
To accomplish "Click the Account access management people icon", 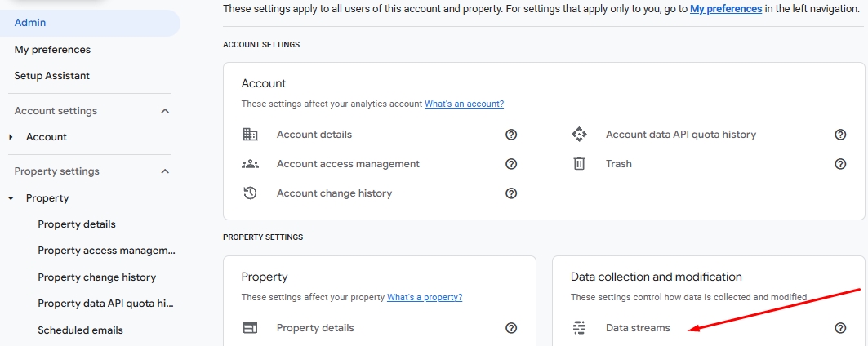I will 250,164.
